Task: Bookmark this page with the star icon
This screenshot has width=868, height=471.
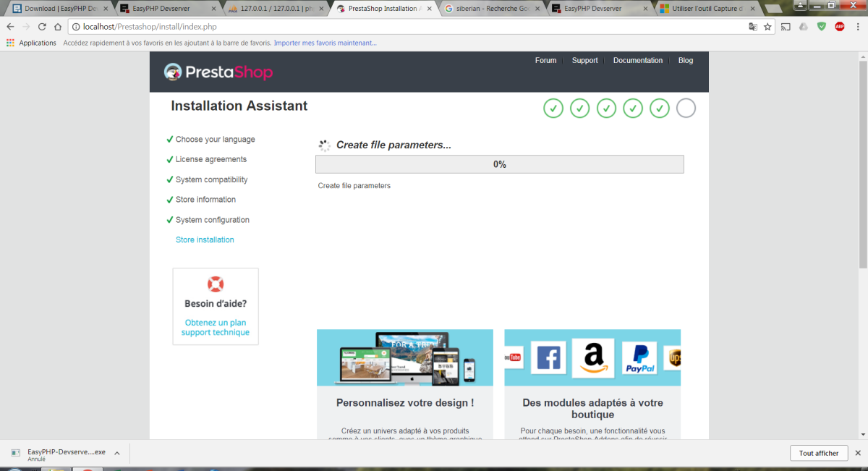Action: point(767,27)
